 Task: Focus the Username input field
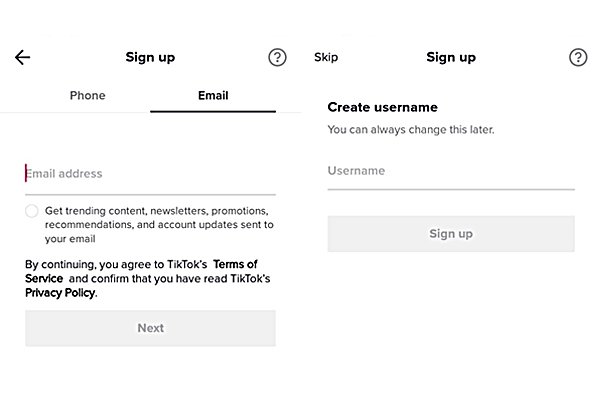tap(450, 171)
